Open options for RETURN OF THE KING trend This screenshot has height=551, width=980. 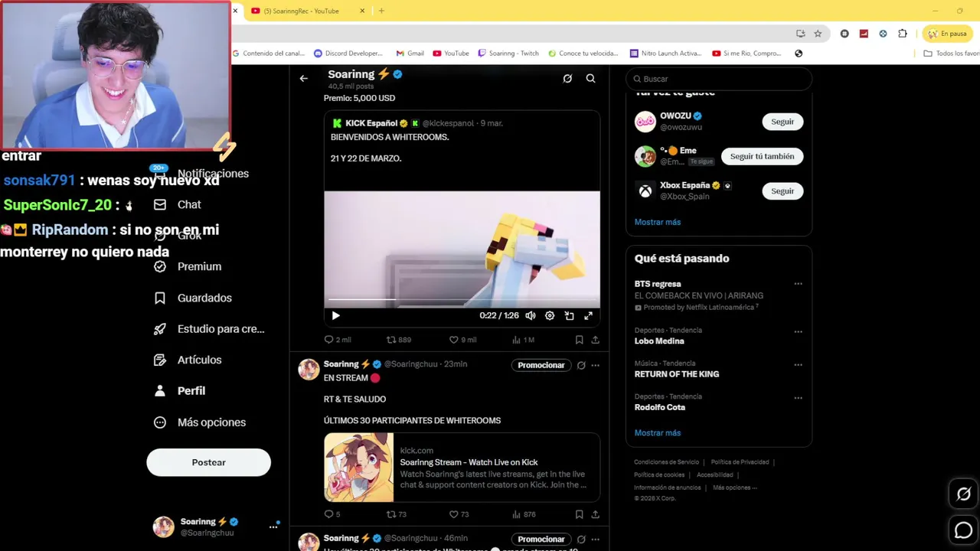tap(798, 364)
